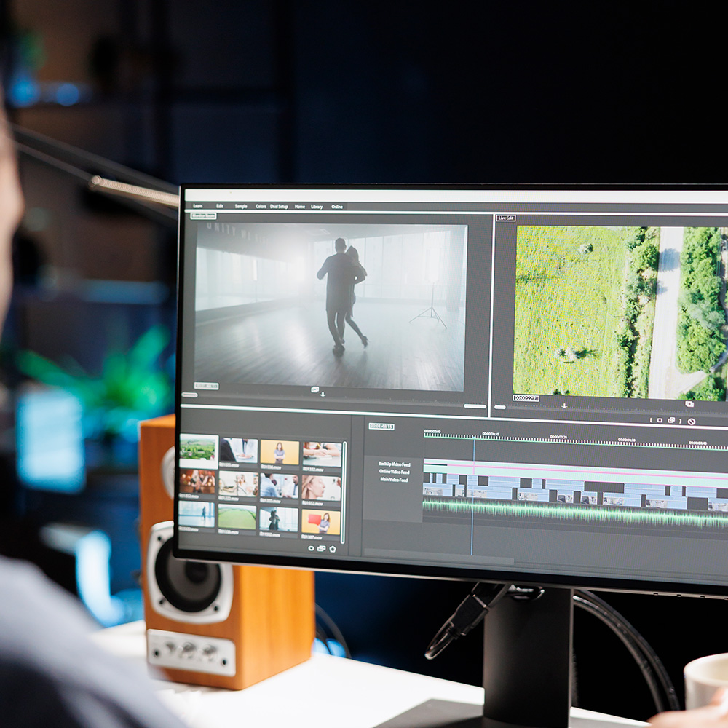Click the download arrow under dance preview
Viewport: 728px width, 728px height.
click(x=323, y=395)
